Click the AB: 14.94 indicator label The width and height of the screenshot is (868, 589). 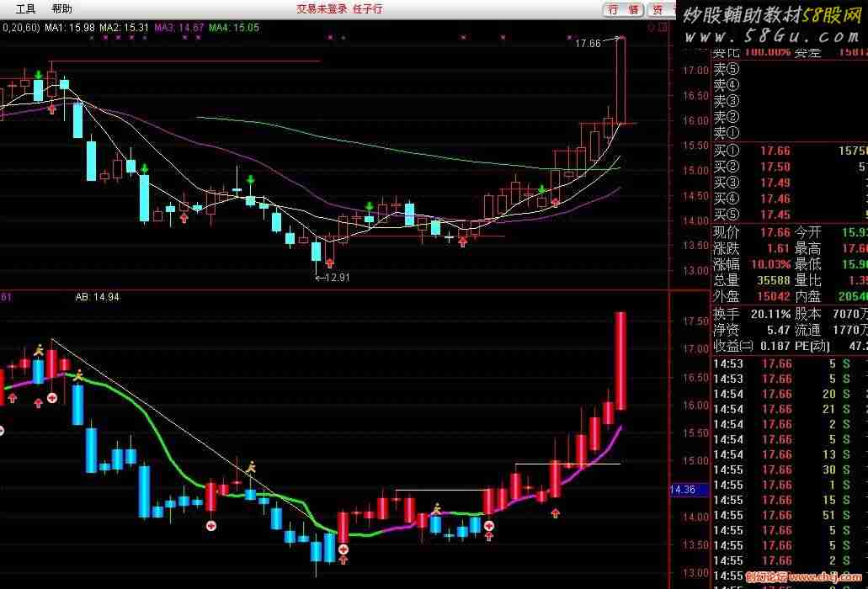[x=97, y=297]
